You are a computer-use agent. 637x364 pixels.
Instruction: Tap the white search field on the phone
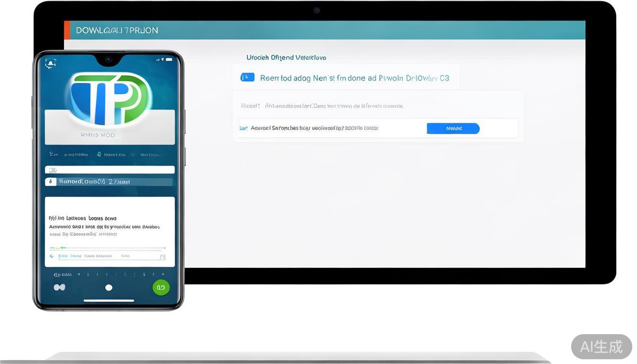coord(110,170)
